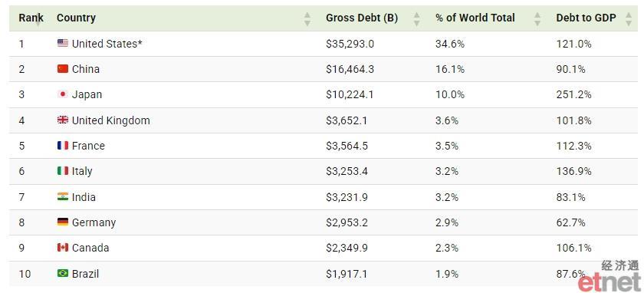Click the Rank column header
The image size is (644, 293).
[x=31, y=18]
